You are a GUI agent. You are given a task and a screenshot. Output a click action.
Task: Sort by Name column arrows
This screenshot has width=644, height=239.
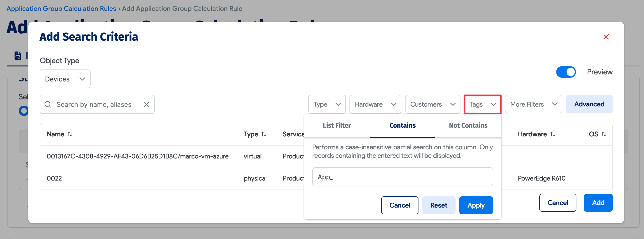pyautogui.click(x=70, y=134)
